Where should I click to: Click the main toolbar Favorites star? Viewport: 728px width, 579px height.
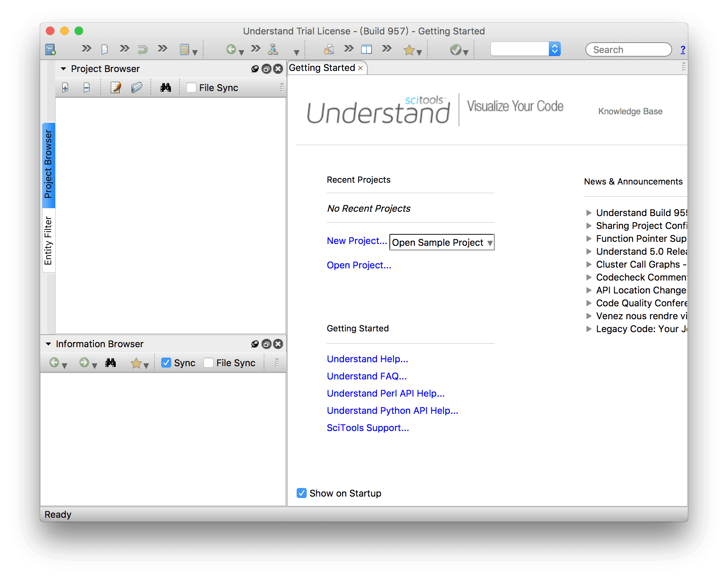[409, 50]
